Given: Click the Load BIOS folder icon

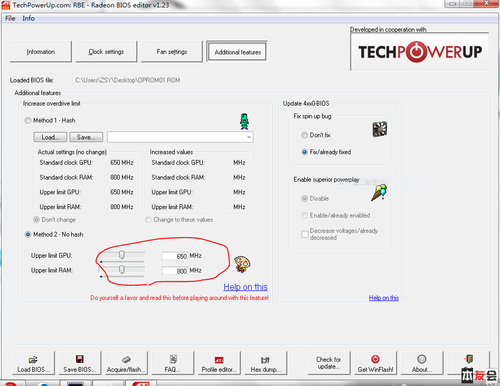Looking at the screenshot, I should click(33, 359).
